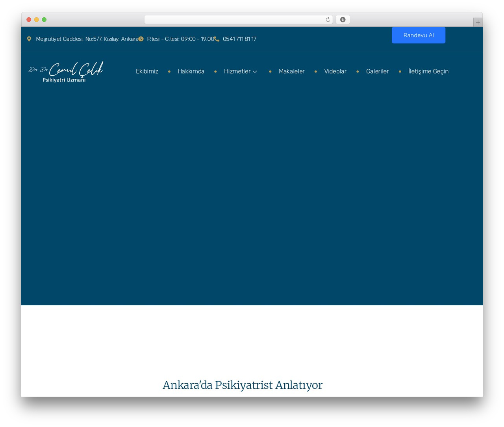This screenshot has height=427, width=504.
Task: Minimize the window with the yellow button
Action: pos(36,20)
